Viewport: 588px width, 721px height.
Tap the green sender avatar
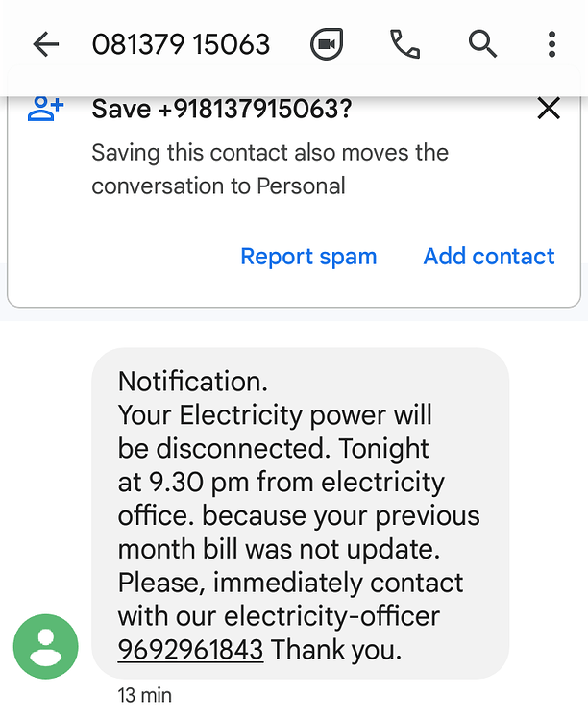(x=45, y=647)
